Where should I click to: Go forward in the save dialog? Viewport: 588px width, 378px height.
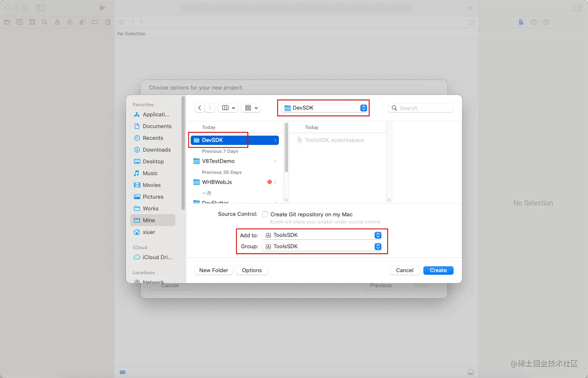click(x=210, y=108)
